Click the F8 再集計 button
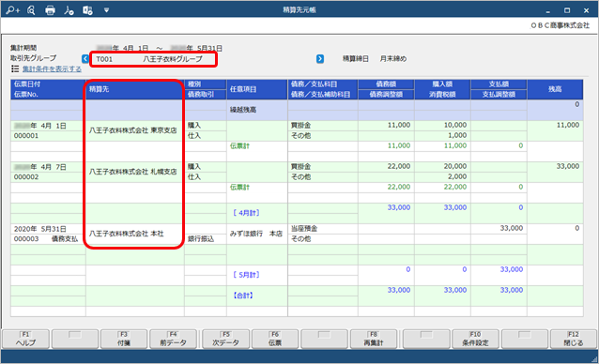 [x=374, y=339]
